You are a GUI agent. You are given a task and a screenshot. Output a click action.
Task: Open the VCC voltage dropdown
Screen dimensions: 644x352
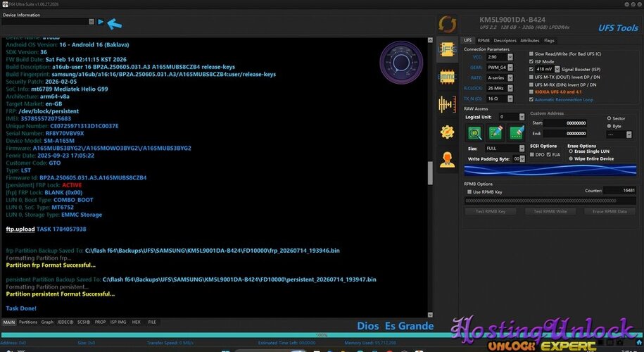pos(510,57)
